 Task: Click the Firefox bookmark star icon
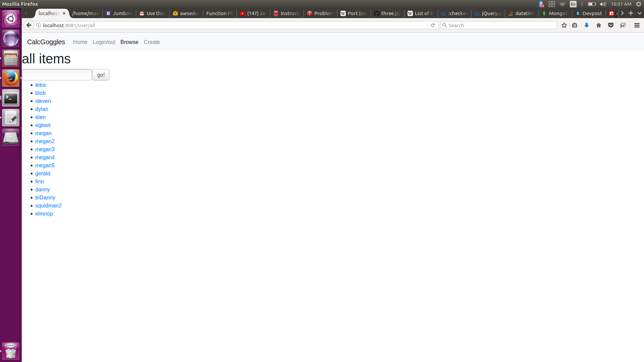click(564, 25)
